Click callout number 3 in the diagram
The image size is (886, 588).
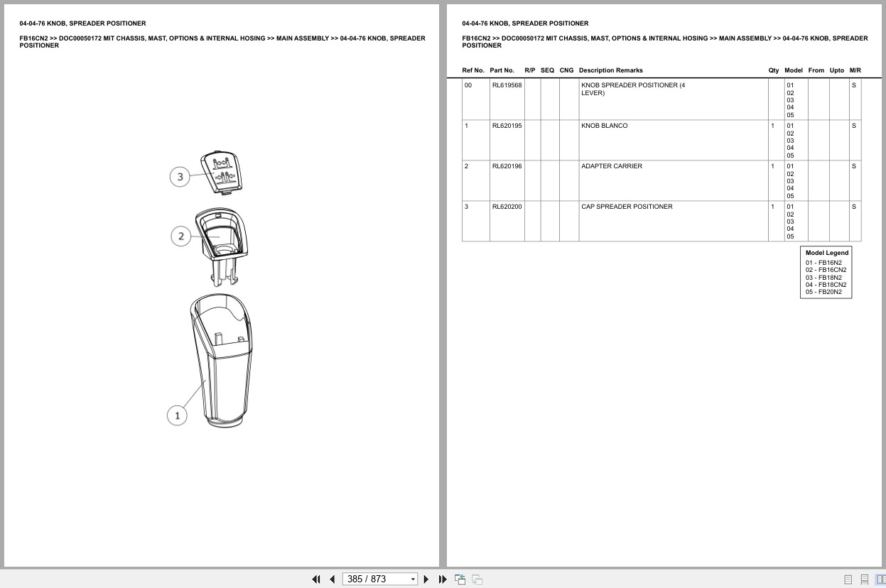(180, 177)
